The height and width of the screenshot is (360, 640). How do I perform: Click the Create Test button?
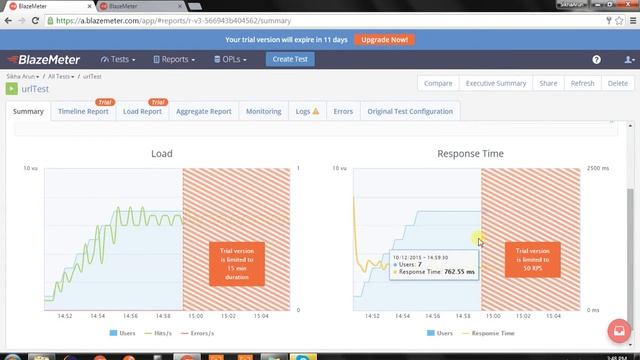[x=290, y=59]
